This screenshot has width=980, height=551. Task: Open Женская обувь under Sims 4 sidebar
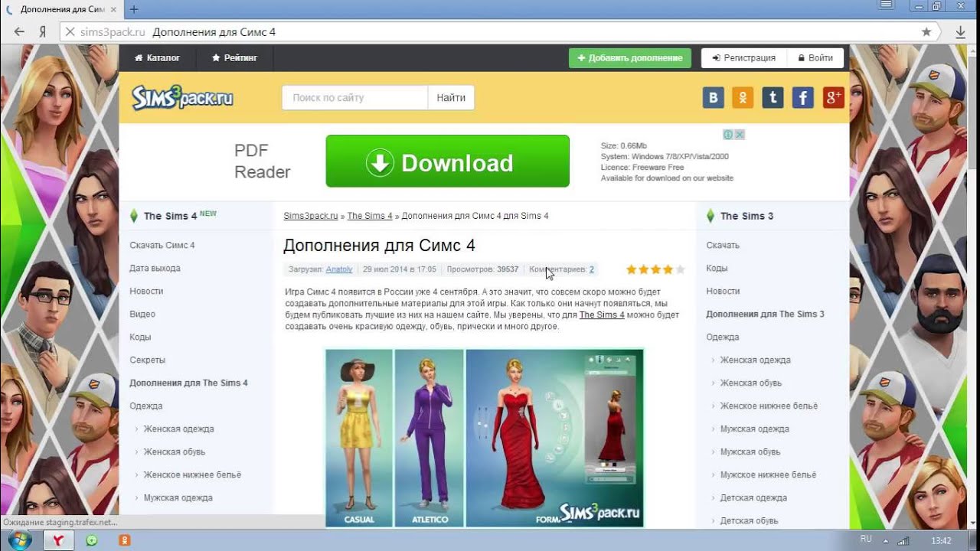[x=175, y=452]
